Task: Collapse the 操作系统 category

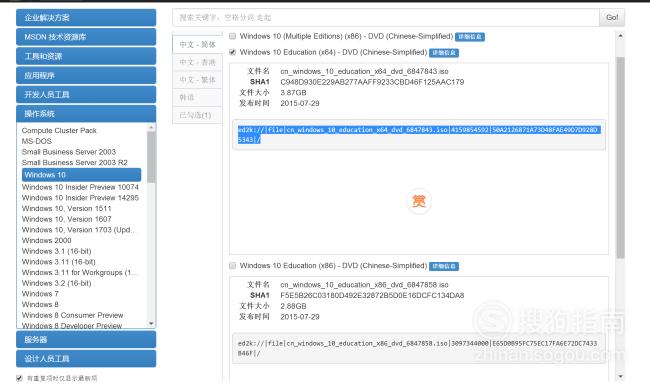Action: (86, 114)
